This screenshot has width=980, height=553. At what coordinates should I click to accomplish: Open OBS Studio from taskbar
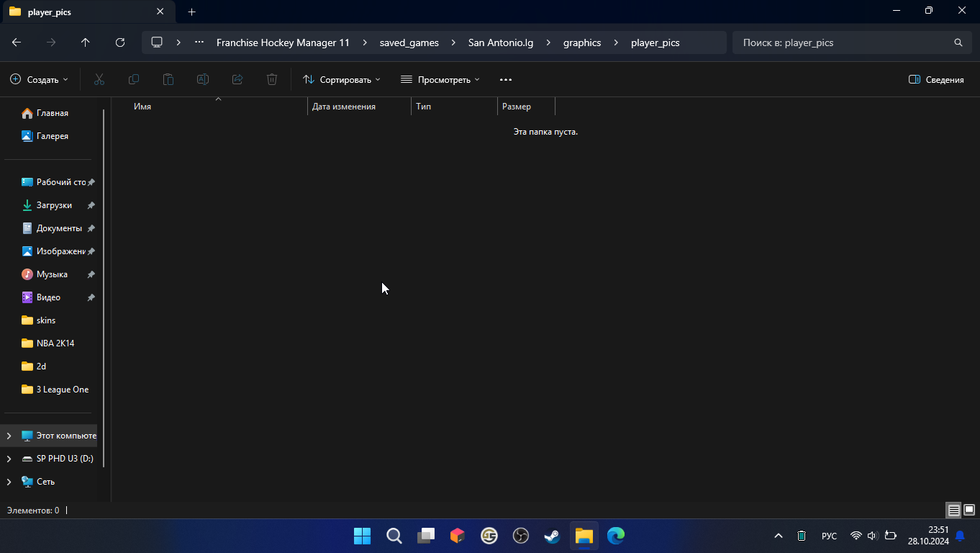[x=520, y=536]
